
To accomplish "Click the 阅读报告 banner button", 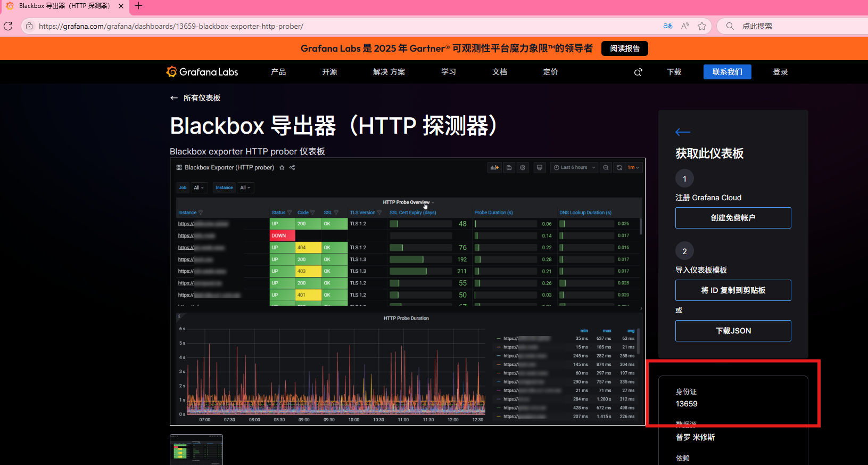I will 625,48.
